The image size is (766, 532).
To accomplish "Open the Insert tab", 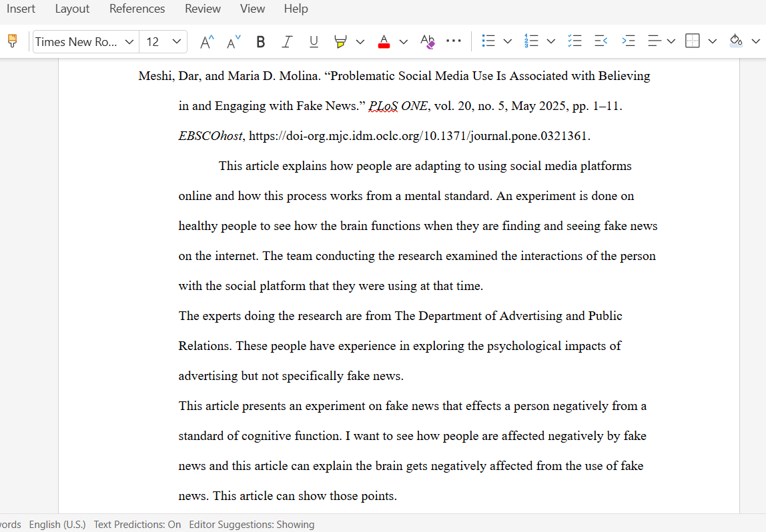I will pos(21,9).
